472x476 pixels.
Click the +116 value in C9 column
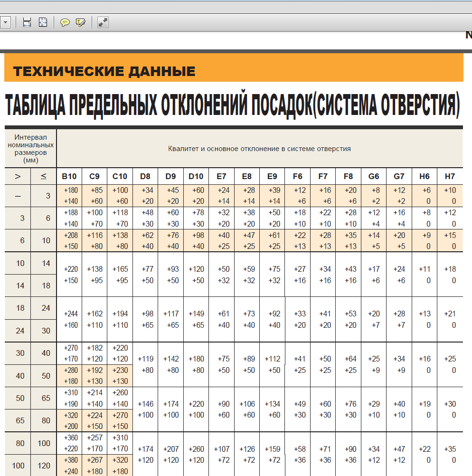tap(95, 235)
